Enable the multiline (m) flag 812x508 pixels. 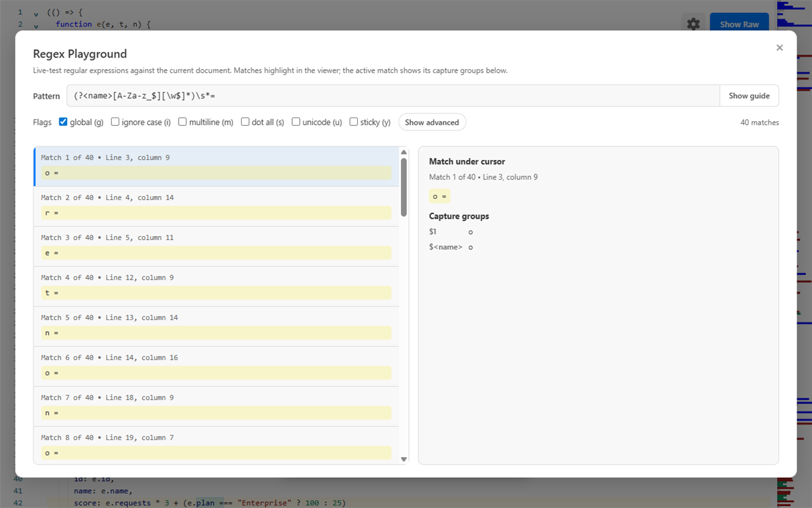pyautogui.click(x=183, y=122)
